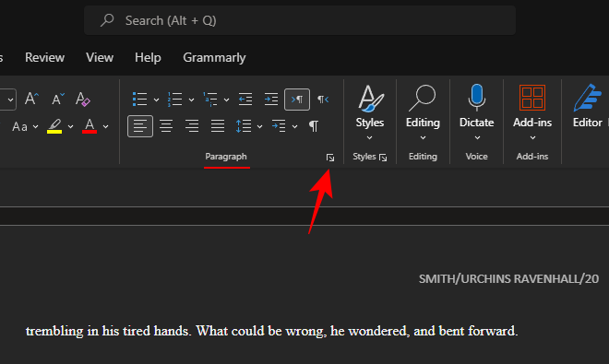Click header text SMITH/URCHINS RAVENHALL/20
Screen dimensions: 609x364
click(508, 278)
